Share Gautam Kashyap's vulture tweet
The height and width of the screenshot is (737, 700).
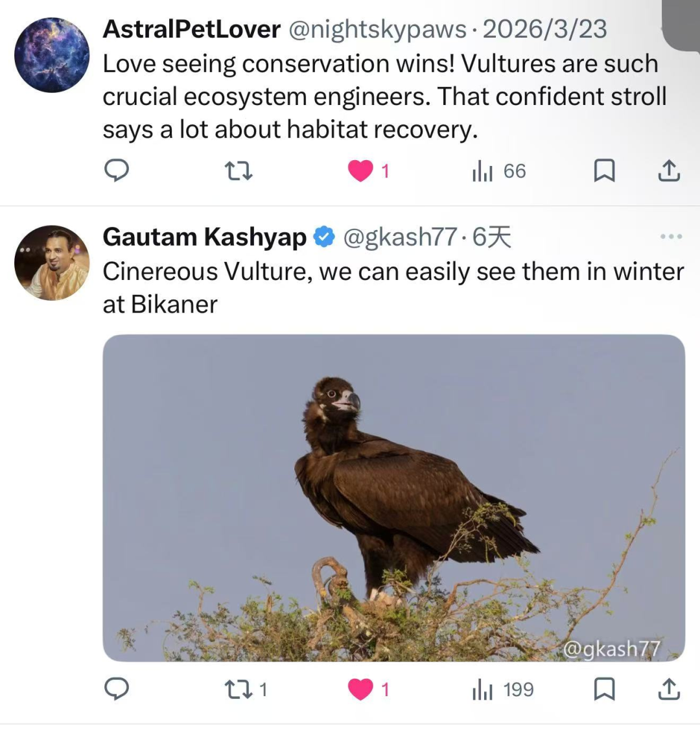coord(669,689)
